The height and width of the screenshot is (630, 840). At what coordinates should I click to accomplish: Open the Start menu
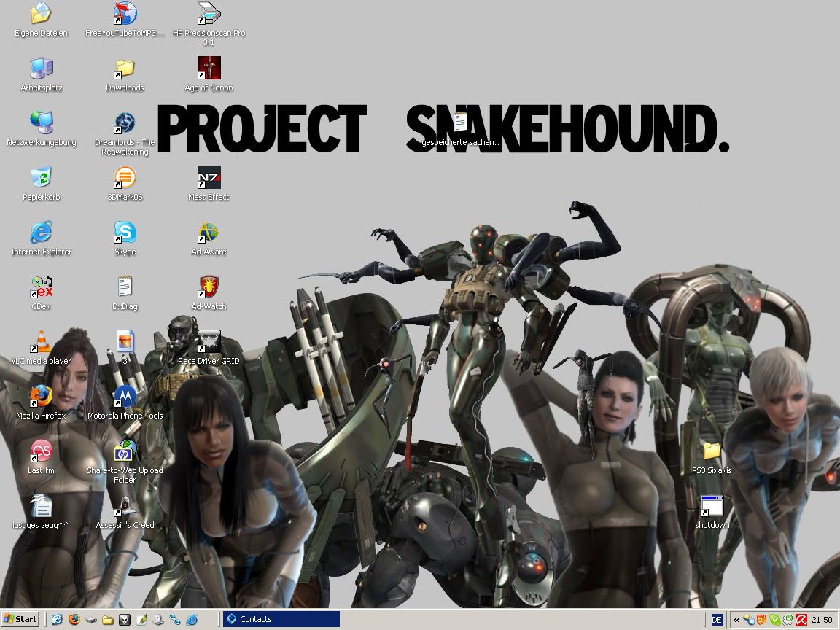tap(20, 619)
